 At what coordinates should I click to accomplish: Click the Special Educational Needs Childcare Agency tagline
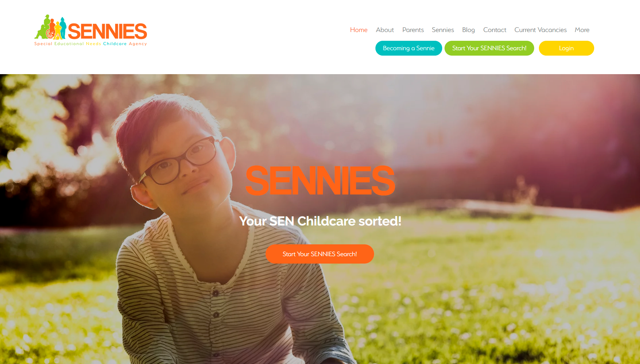pos(91,44)
